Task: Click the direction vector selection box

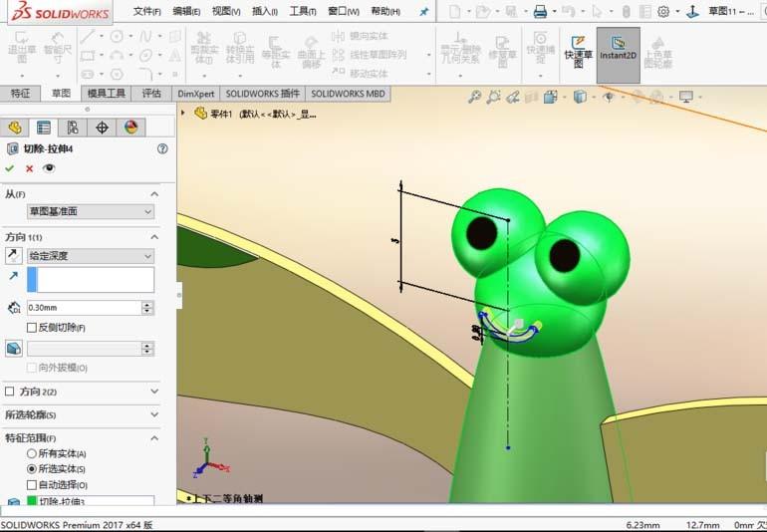Action: [91, 280]
